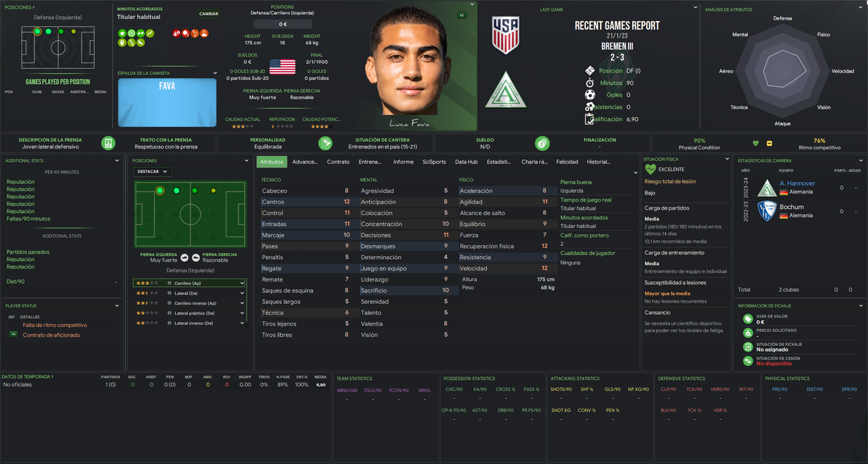
Task: Click the Cambiar button
Action: [x=209, y=14]
